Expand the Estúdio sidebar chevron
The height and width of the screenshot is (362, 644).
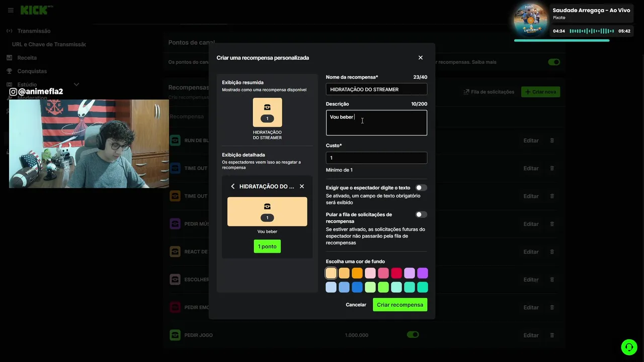[x=76, y=84]
